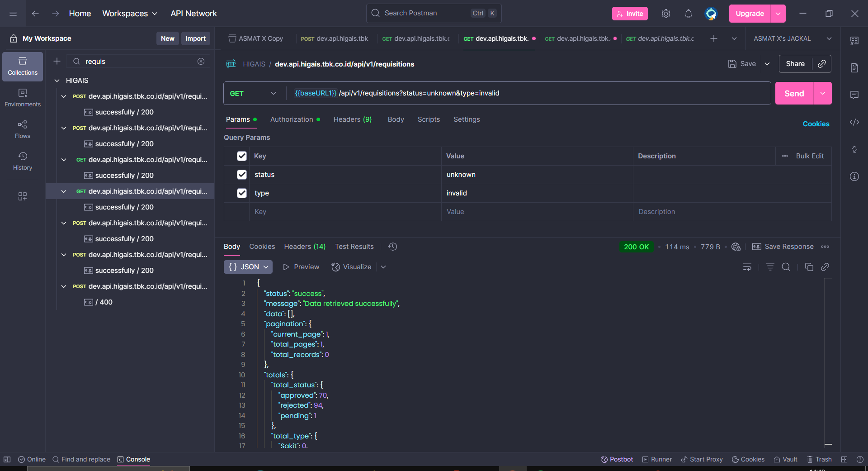Viewport: 868px width, 471px height.
Task: Filter the response body
Action: pos(770,267)
